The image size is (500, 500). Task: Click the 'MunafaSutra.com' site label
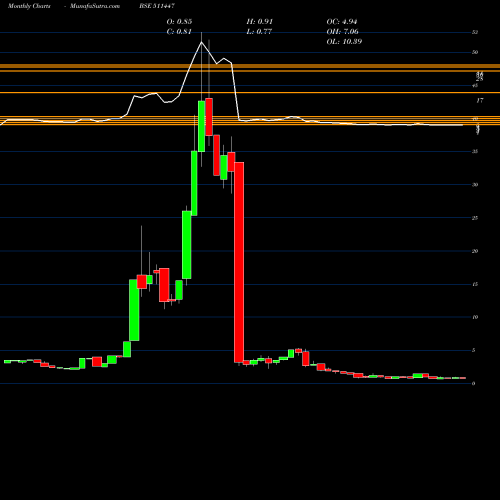(95, 6)
